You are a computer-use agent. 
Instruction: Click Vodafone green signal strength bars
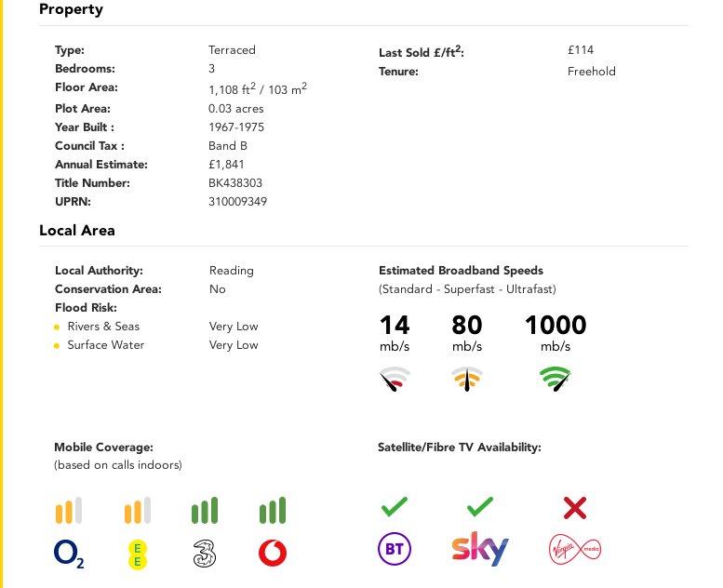[x=273, y=510]
